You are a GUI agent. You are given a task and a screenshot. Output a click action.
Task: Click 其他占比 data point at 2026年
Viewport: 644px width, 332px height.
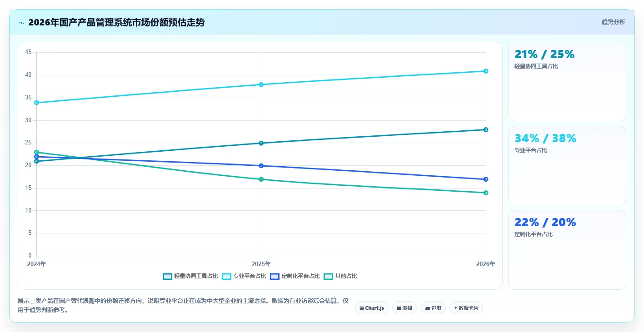(486, 193)
